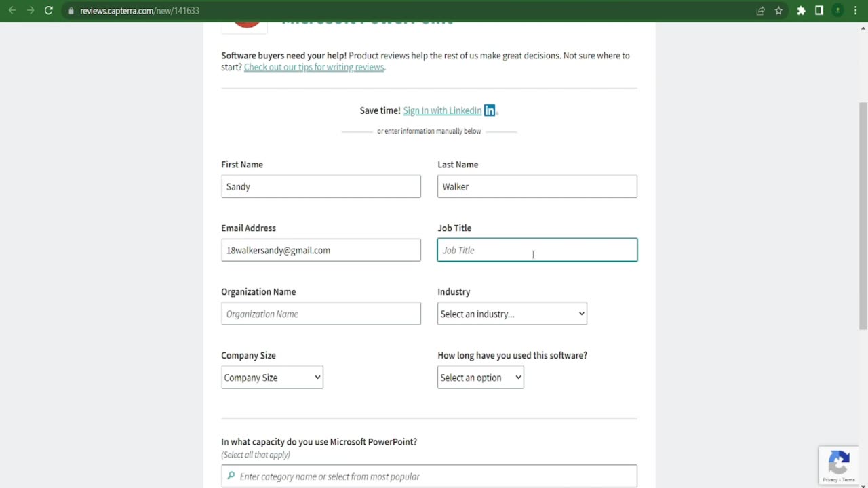Click the 'Industry' label text
Viewport: 868px width, 488px height.
454,292
